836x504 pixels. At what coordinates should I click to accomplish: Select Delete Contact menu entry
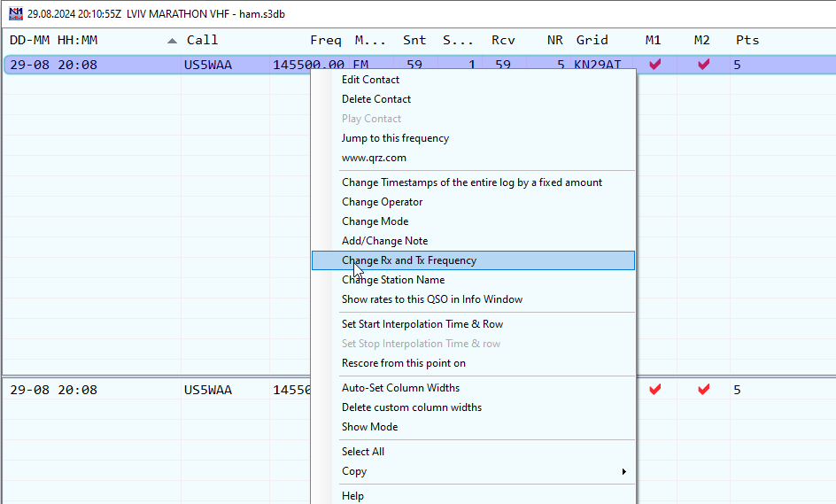point(376,99)
